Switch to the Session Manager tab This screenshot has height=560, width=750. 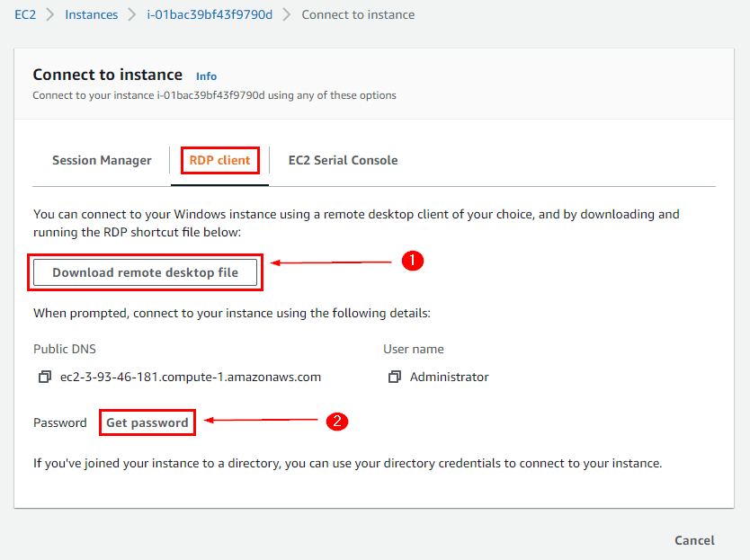102,160
